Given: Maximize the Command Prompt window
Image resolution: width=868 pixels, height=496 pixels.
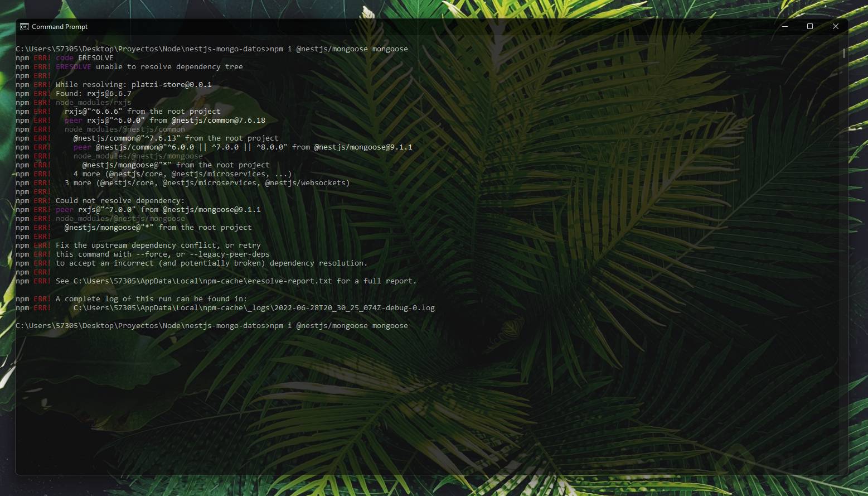Looking at the screenshot, I should pos(810,26).
